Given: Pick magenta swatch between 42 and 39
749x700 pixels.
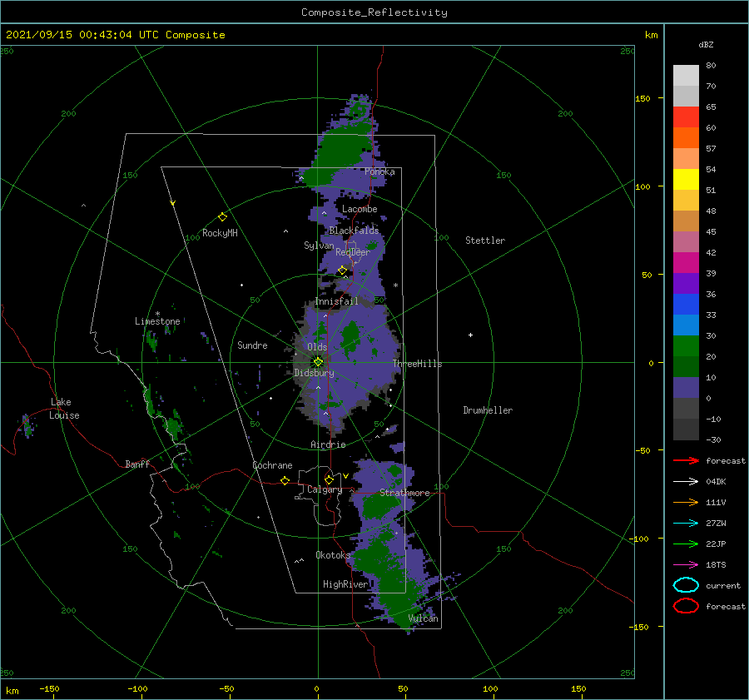Looking at the screenshot, I should click(x=686, y=262).
